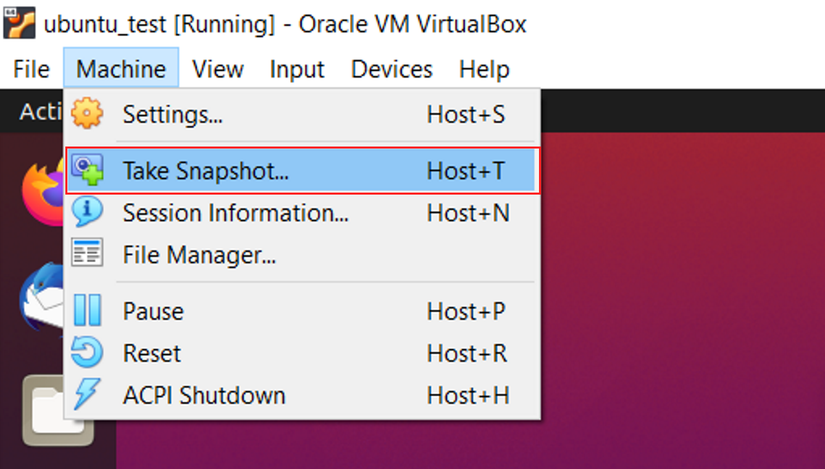Expand the Devices menu
Screen dimensions: 825x469
tap(391, 69)
